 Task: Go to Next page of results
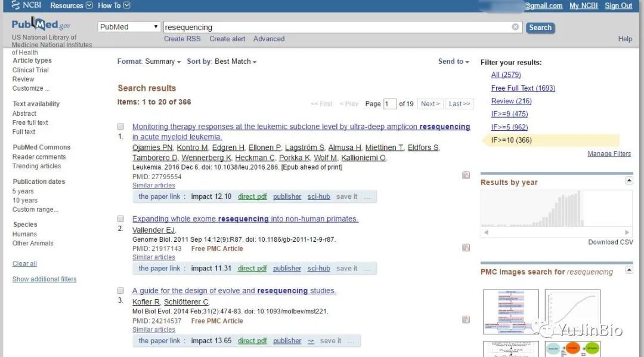tap(430, 104)
